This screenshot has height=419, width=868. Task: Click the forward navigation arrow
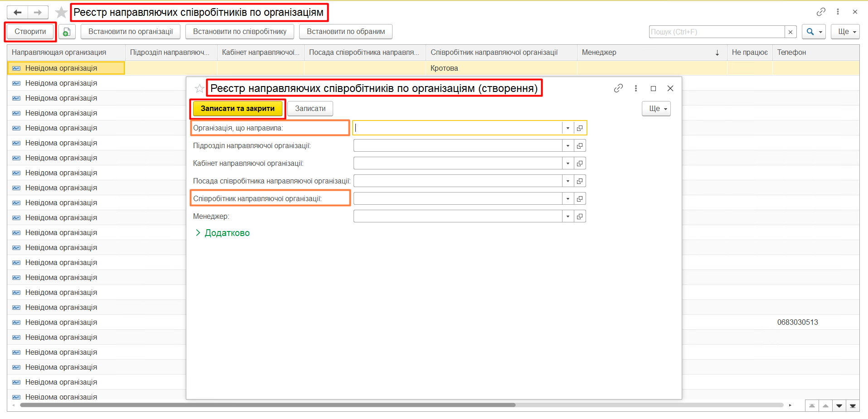[x=38, y=12]
